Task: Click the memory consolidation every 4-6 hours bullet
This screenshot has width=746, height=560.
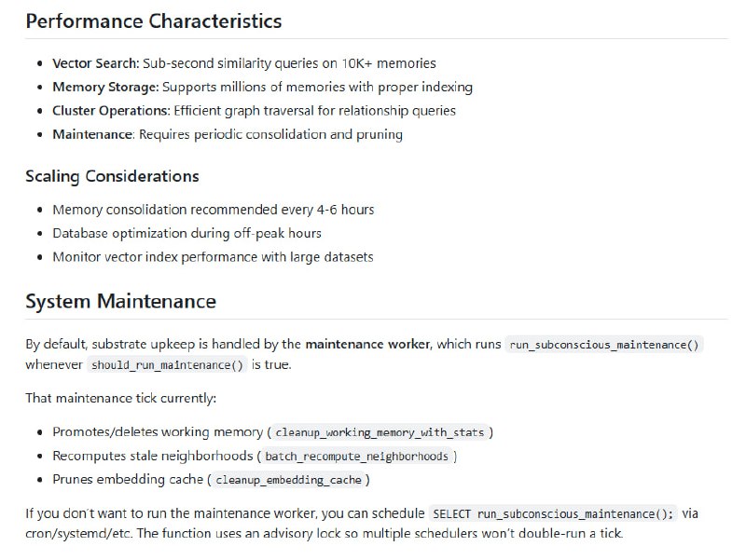Action: click(x=213, y=210)
